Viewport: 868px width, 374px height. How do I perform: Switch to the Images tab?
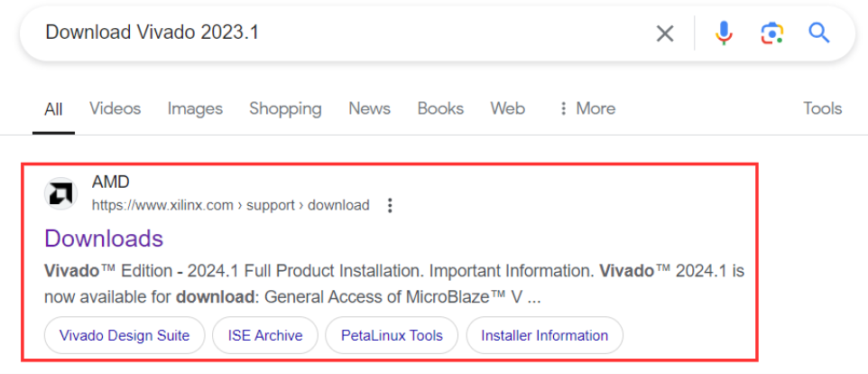coord(195,108)
